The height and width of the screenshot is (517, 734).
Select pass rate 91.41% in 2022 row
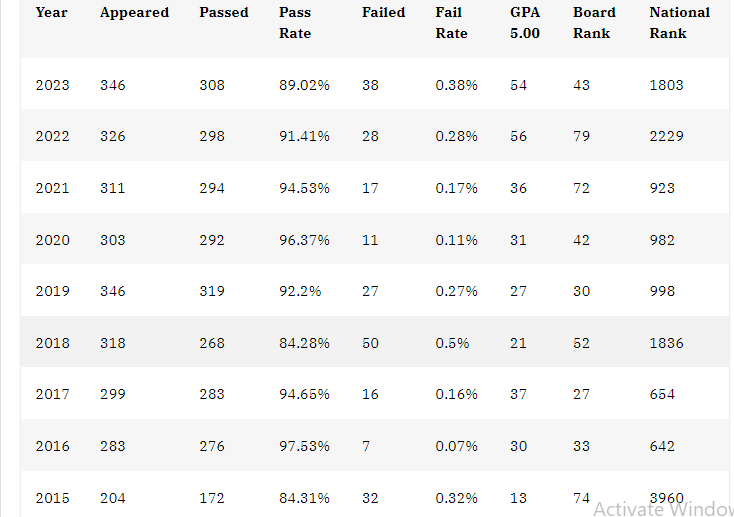tap(304, 136)
